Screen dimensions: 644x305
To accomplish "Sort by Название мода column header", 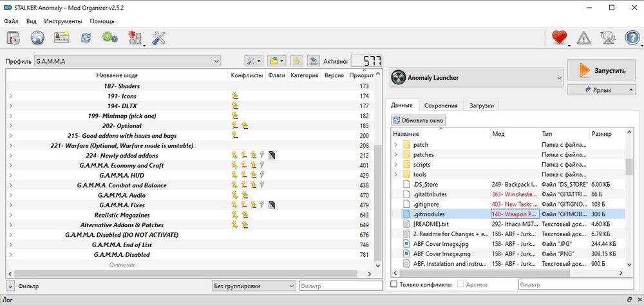I will click(117, 75).
